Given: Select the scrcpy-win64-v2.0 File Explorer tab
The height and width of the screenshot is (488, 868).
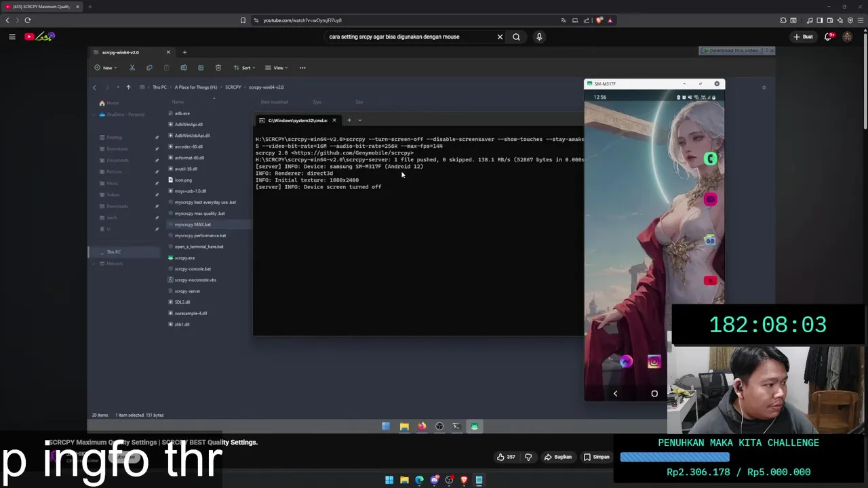Looking at the screenshot, I should click(x=132, y=52).
